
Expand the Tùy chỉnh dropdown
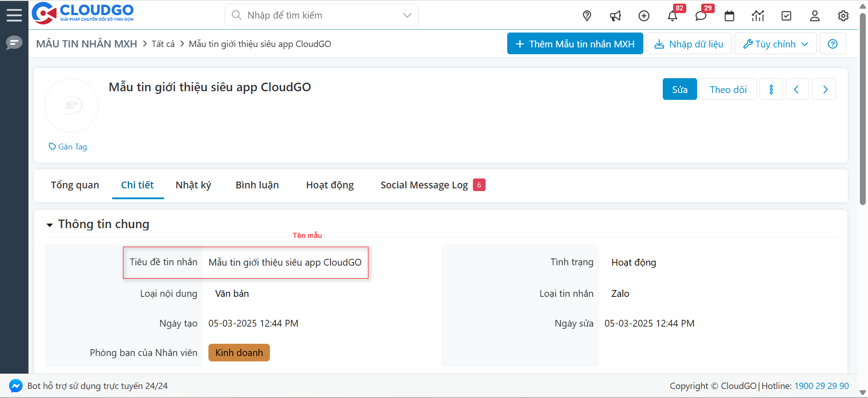[x=775, y=44]
